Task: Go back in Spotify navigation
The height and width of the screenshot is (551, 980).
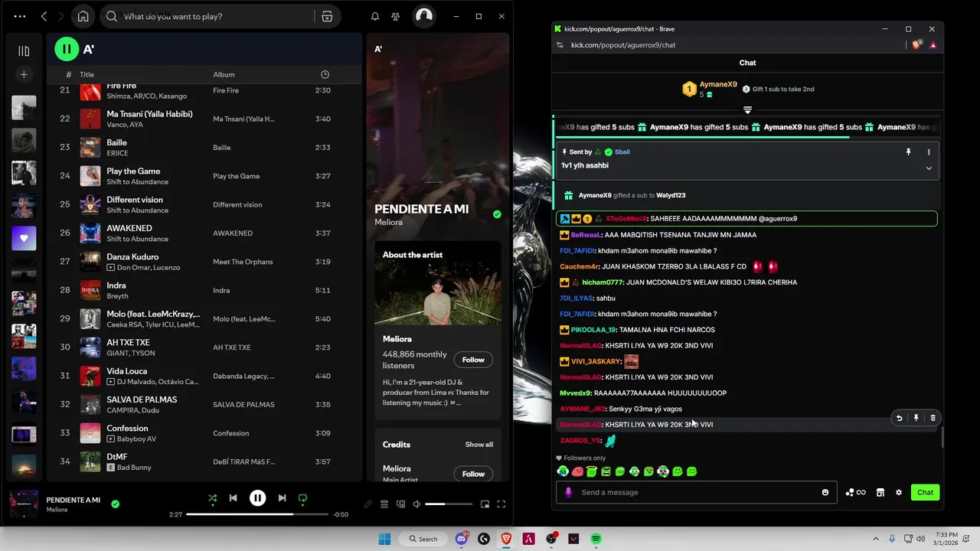Action: point(44,16)
